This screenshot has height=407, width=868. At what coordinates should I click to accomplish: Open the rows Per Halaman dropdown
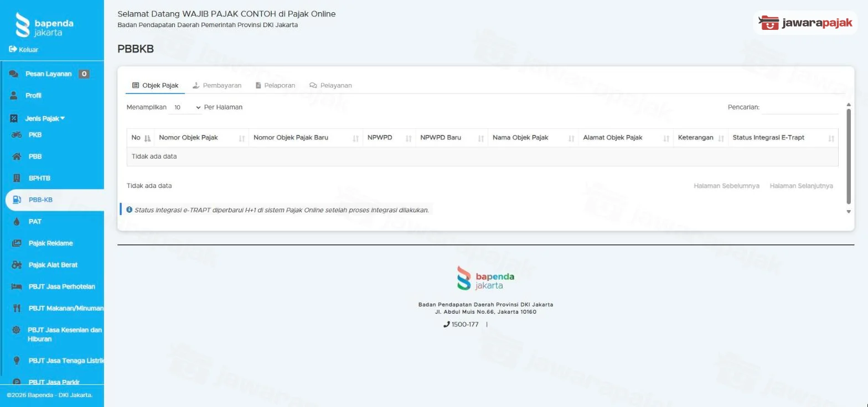click(185, 107)
